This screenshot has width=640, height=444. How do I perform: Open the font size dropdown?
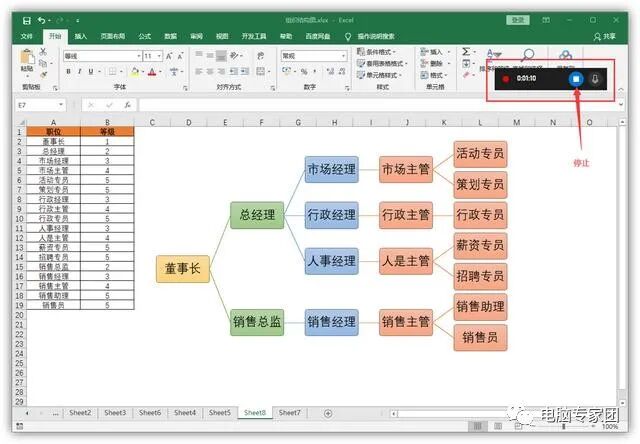pos(159,56)
